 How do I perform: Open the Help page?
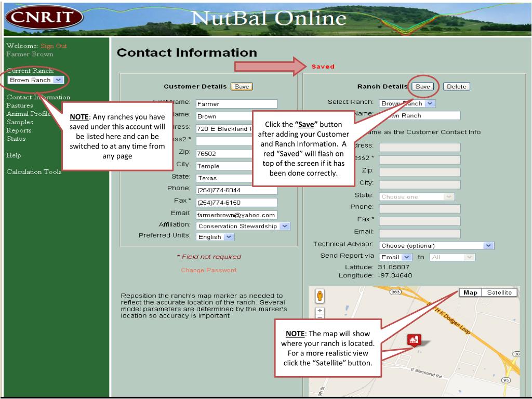coord(14,155)
